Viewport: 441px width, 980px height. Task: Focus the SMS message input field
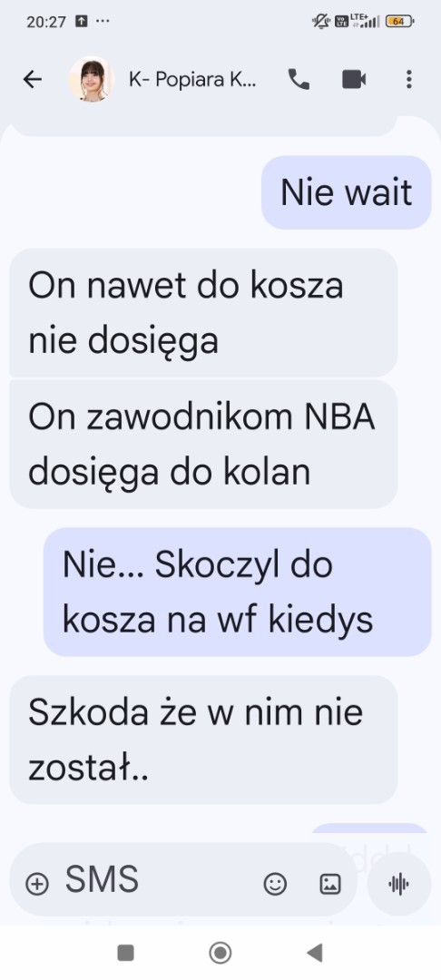pos(156,880)
